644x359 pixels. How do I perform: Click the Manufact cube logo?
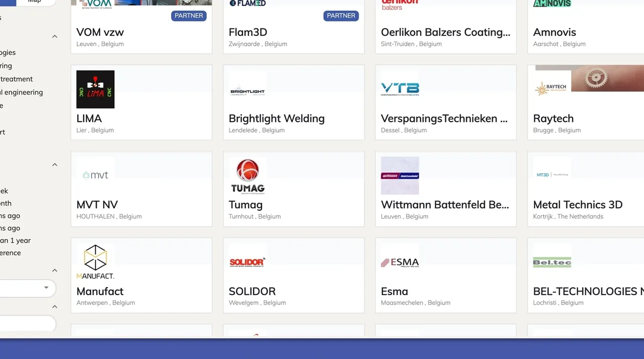coord(95,262)
